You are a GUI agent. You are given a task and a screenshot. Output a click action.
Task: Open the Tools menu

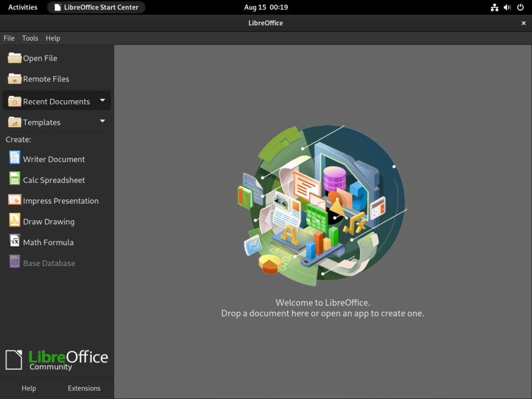tap(30, 38)
